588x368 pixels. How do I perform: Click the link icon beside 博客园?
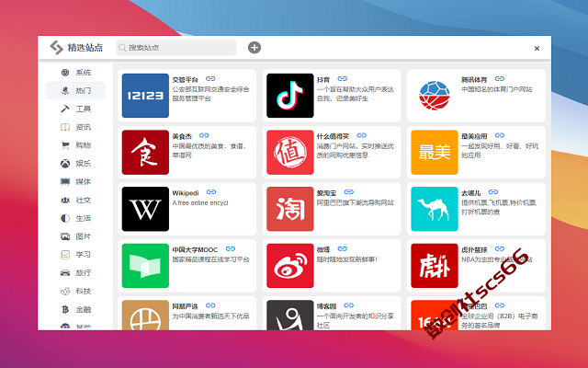(x=349, y=305)
